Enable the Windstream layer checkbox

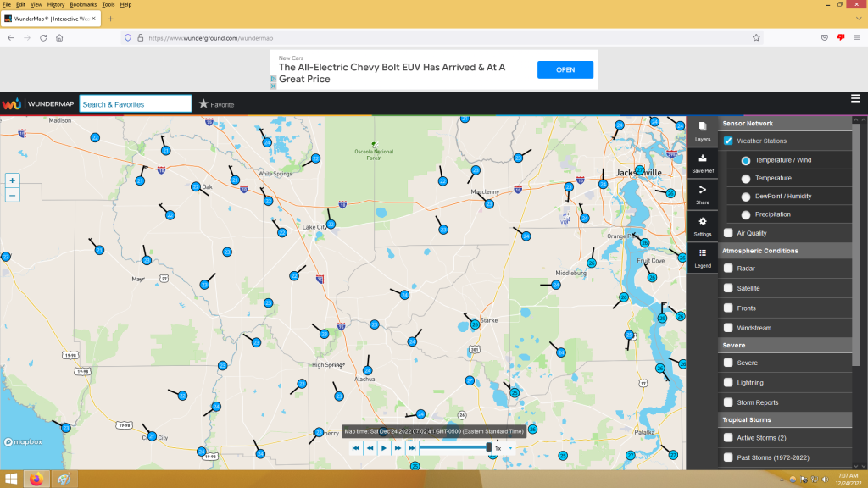(728, 328)
